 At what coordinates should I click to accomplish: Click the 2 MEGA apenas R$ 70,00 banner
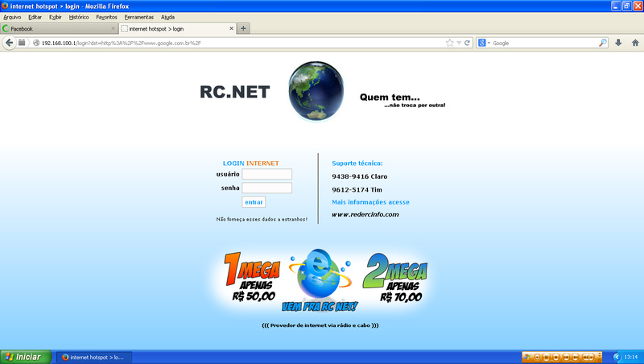click(x=395, y=278)
